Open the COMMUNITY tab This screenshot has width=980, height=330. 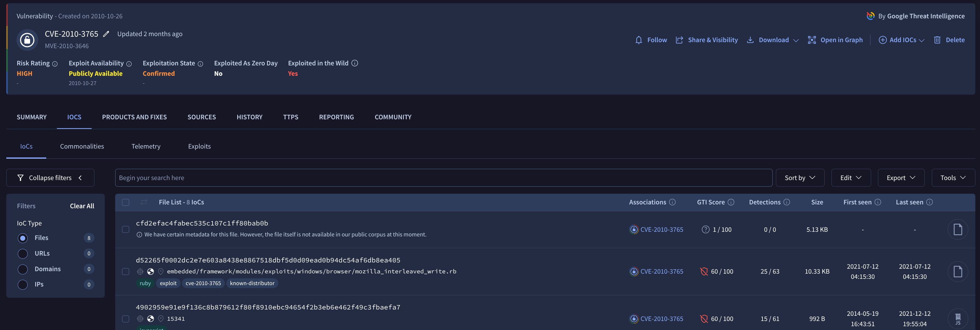click(x=393, y=117)
